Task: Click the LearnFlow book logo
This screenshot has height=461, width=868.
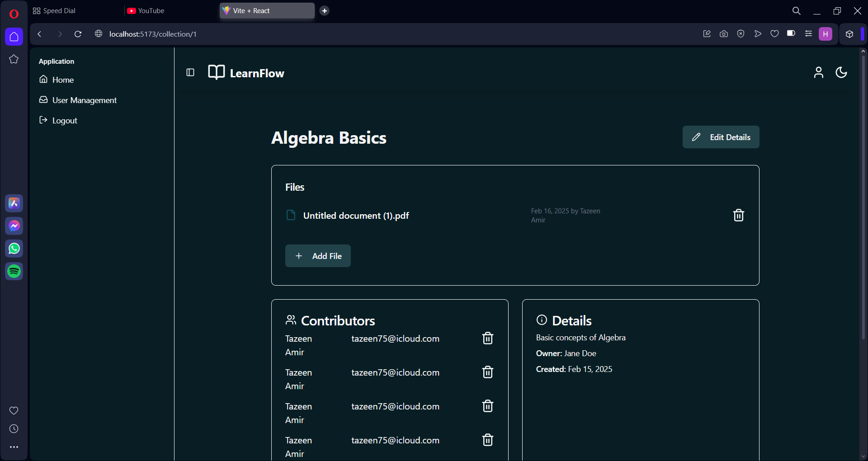Action: 216,72
